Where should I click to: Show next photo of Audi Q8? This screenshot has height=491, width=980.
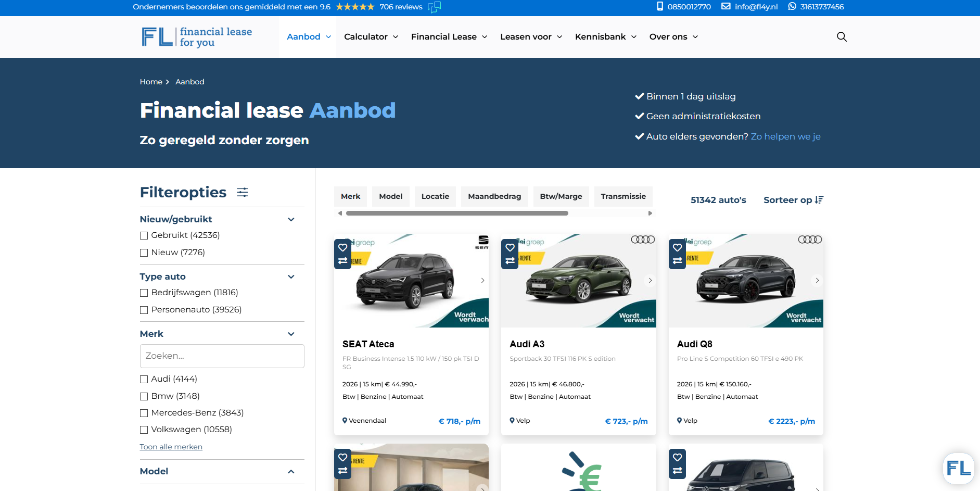(x=817, y=280)
